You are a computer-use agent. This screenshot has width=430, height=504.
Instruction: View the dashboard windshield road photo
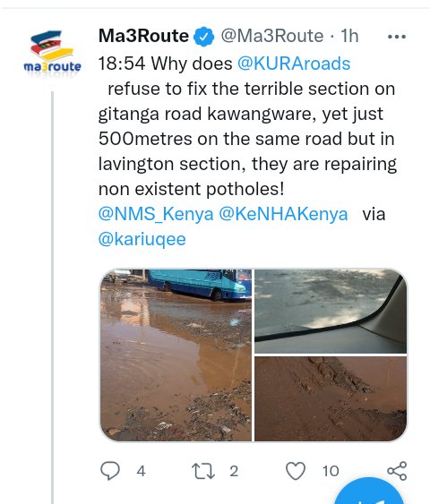[331, 312]
